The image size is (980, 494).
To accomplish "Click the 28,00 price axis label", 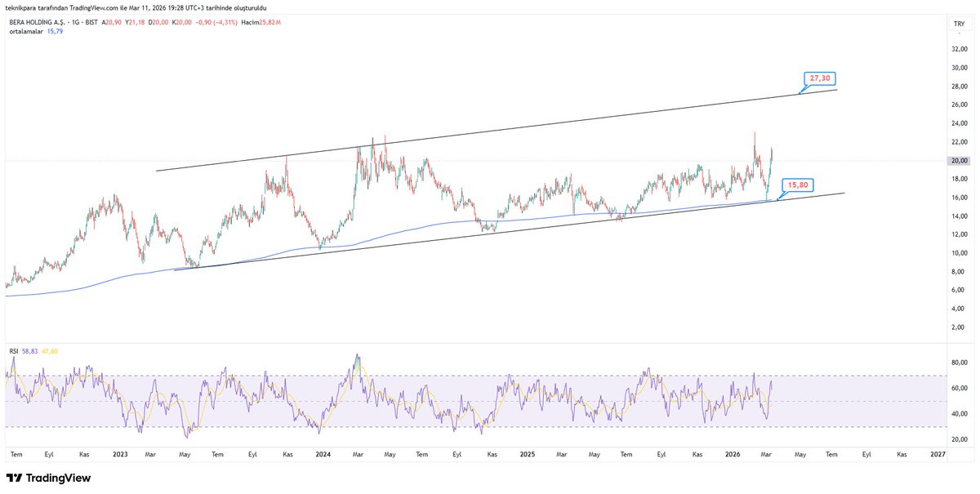I will pos(959,86).
